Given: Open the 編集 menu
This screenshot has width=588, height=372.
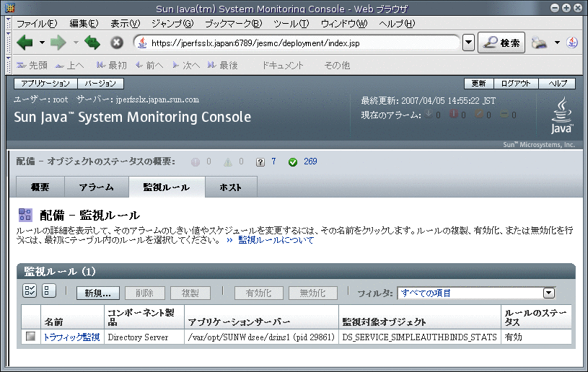Looking at the screenshot, I should click(84, 24).
